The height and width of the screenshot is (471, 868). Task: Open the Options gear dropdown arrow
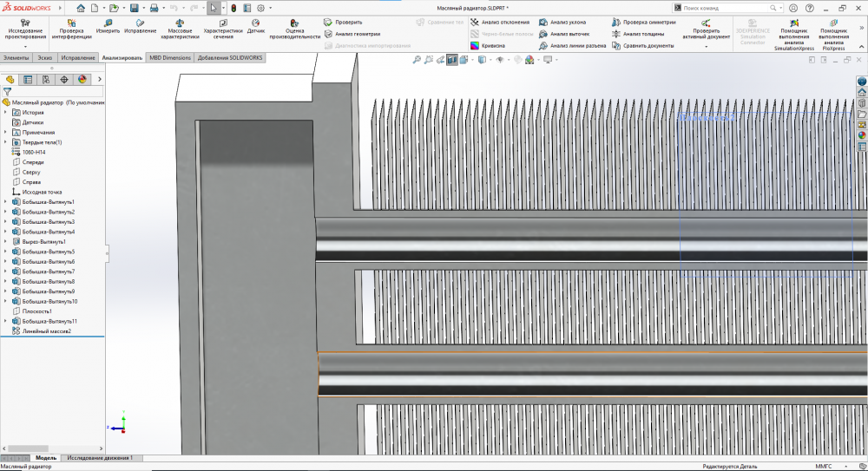pyautogui.click(x=272, y=8)
